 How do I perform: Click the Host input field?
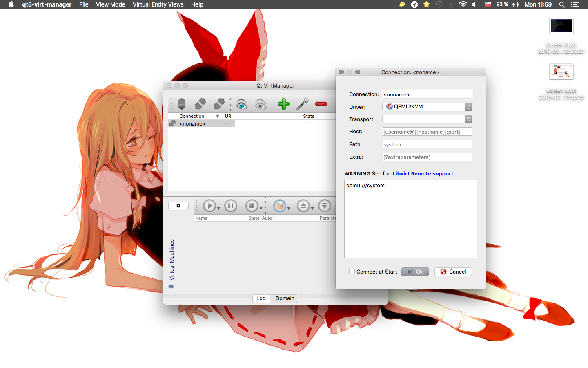(x=427, y=132)
